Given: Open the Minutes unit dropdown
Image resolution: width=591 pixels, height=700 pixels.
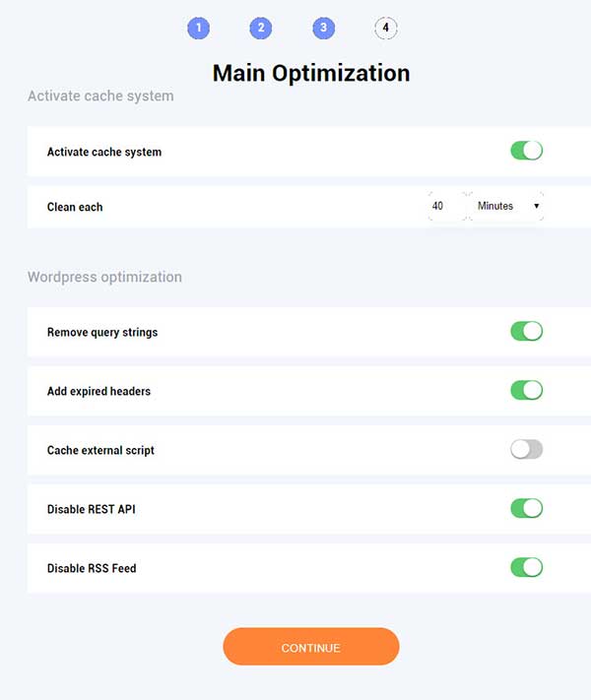Looking at the screenshot, I should coord(507,207).
